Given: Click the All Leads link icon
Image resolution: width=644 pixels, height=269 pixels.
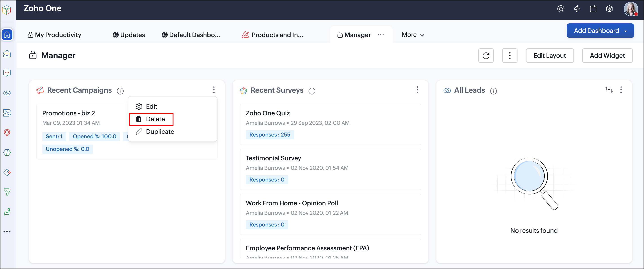Looking at the screenshot, I should (x=447, y=90).
